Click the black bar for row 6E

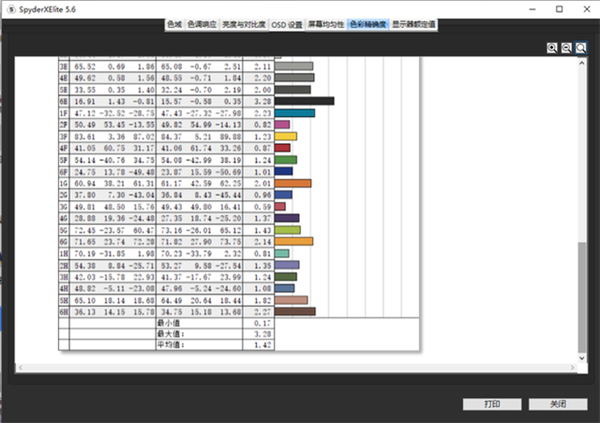[x=304, y=100]
